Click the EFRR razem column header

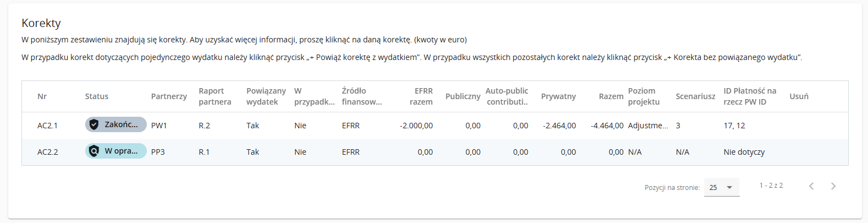pyautogui.click(x=421, y=96)
